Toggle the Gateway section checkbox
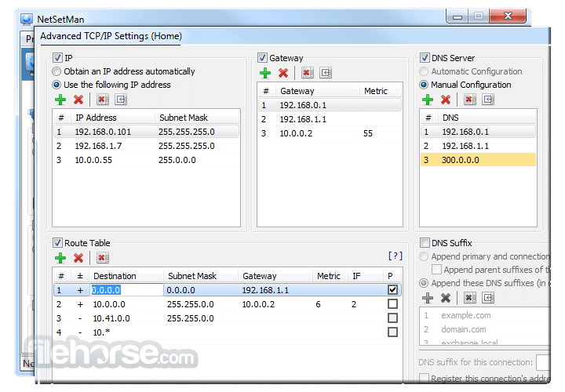The height and width of the screenshot is (392, 565). point(262,57)
